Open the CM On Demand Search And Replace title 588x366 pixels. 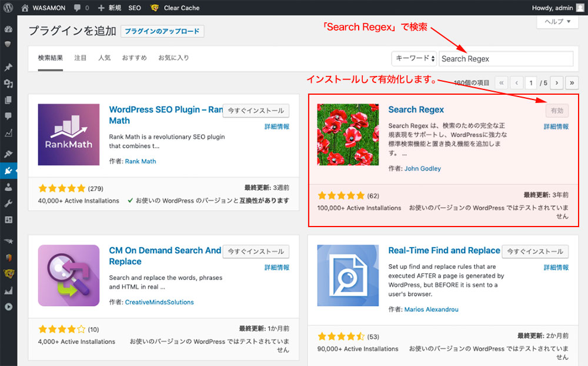(x=165, y=256)
